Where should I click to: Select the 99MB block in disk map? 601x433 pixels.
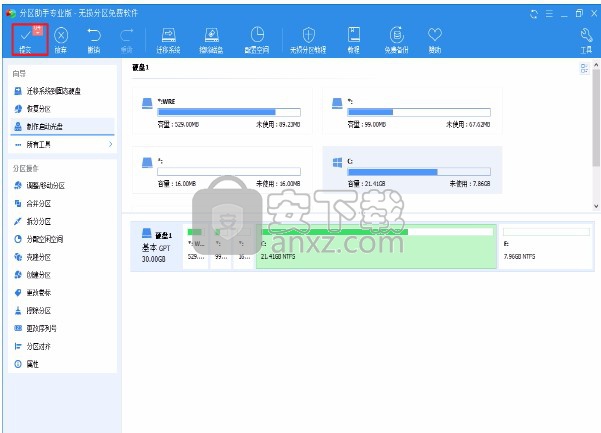tap(221, 246)
